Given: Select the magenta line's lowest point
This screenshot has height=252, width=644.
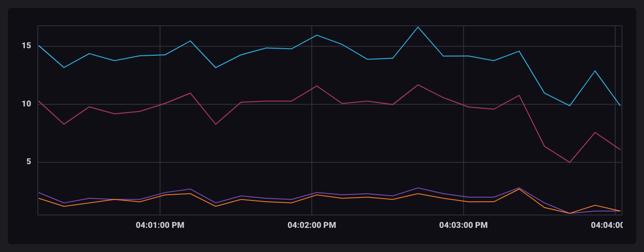Looking at the screenshot, I should [570, 162].
